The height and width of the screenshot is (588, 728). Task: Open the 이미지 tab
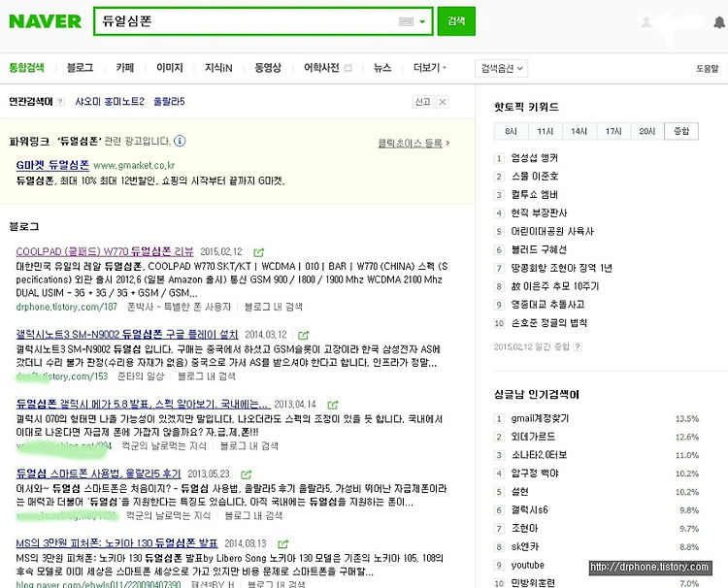click(170, 68)
